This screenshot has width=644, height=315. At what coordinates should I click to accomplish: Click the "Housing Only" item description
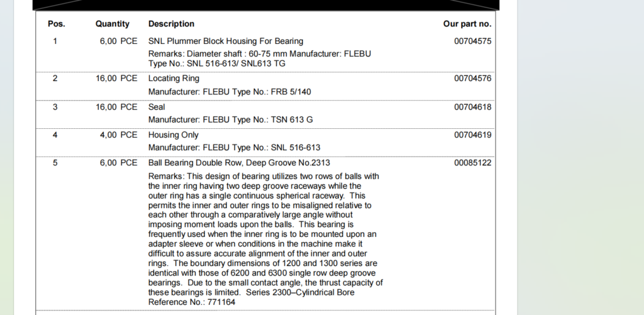[x=173, y=135]
